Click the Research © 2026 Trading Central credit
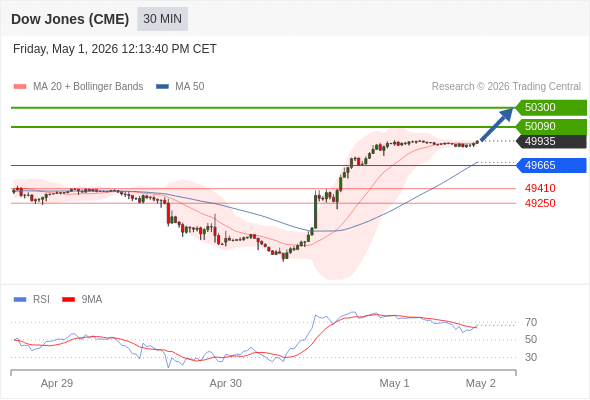 pos(506,87)
